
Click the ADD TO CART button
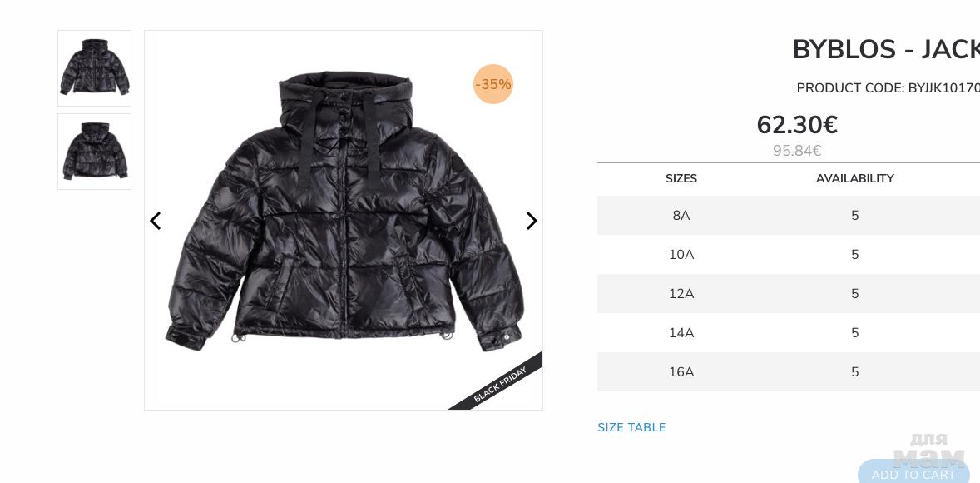click(913, 471)
